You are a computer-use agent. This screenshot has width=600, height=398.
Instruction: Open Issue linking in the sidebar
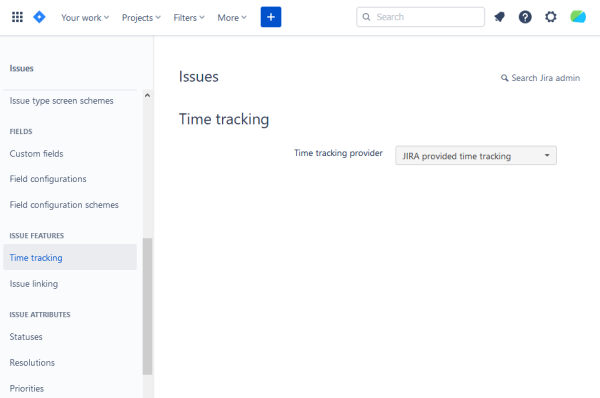(34, 284)
